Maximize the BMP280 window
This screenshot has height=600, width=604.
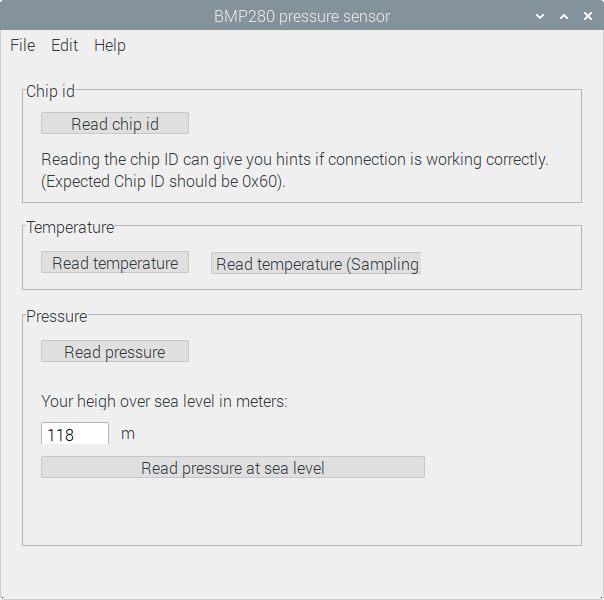point(564,16)
